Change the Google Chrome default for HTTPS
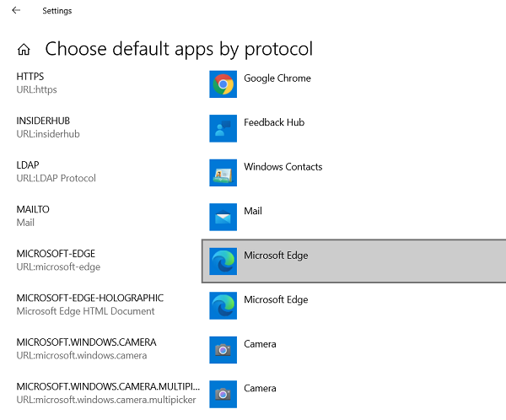This screenshot has height=420, width=506. coord(277,78)
